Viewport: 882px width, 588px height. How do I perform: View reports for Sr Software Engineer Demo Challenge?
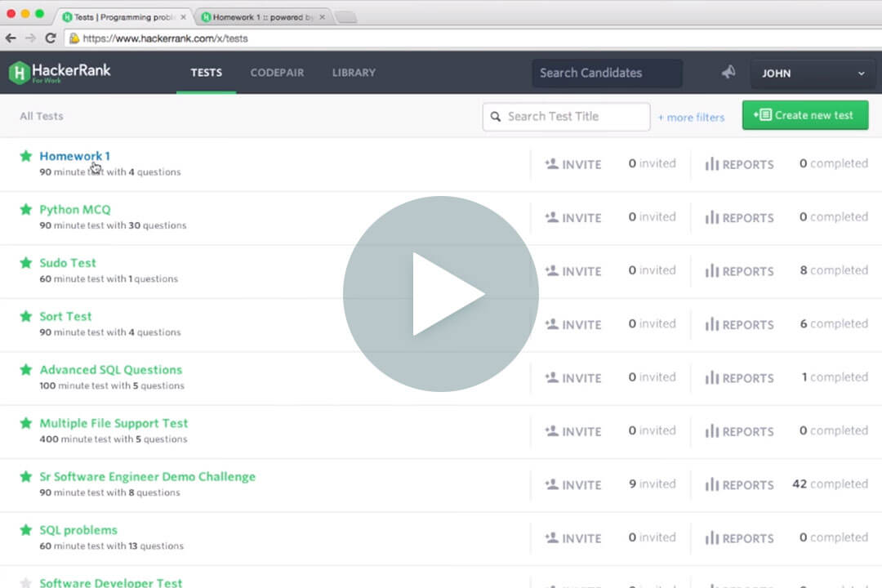[739, 485]
